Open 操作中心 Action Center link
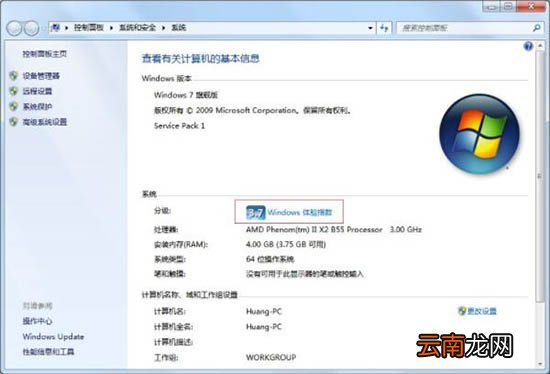The image size is (550, 374). pyautogui.click(x=37, y=321)
